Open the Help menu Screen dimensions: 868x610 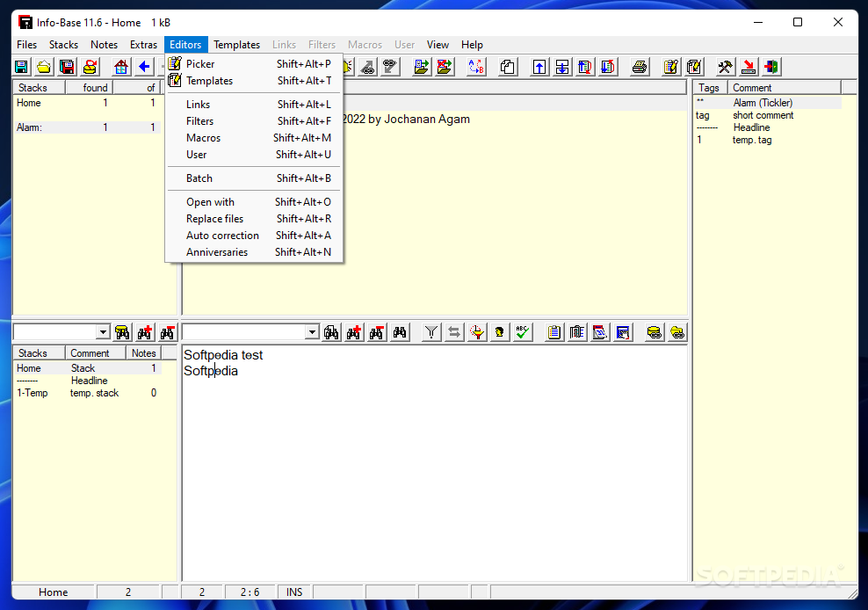tap(472, 44)
